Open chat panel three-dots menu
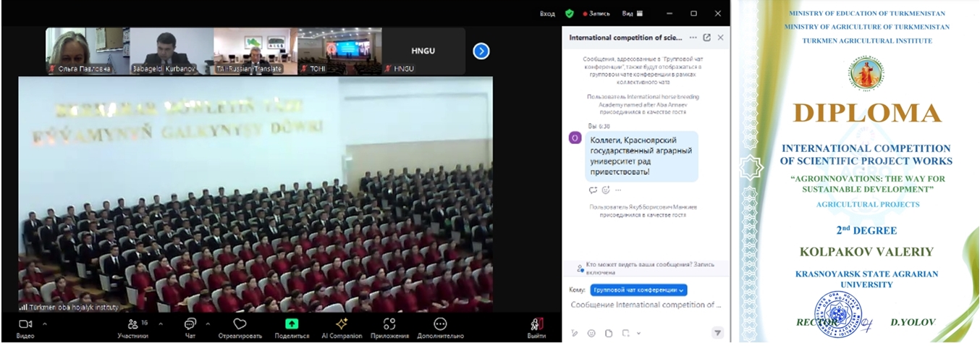 (x=693, y=37)
